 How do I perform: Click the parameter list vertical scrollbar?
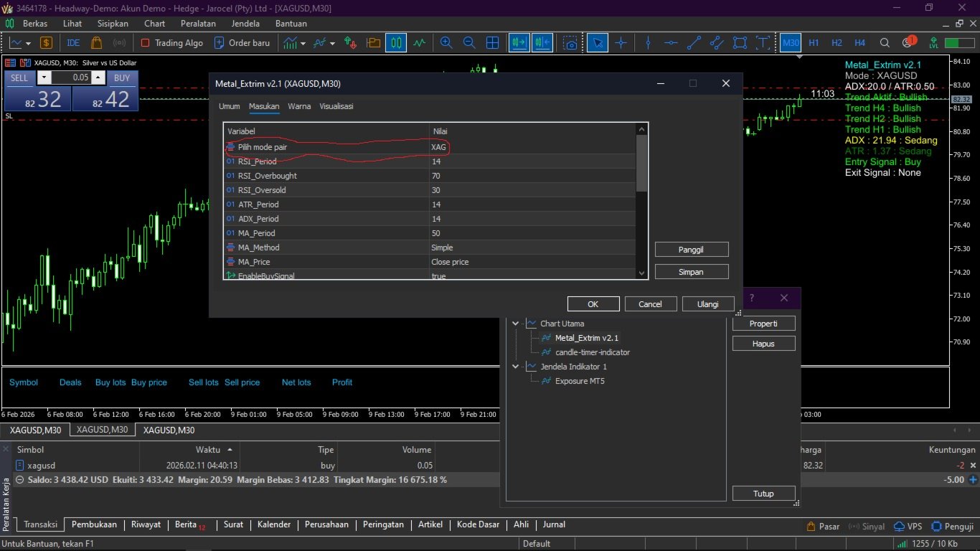[641, 164]
